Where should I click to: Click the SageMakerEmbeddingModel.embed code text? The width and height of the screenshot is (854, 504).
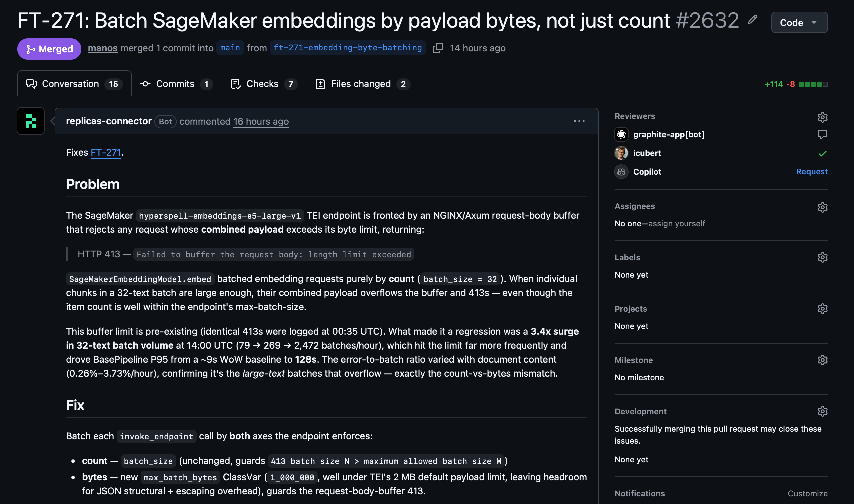point(140,279)
